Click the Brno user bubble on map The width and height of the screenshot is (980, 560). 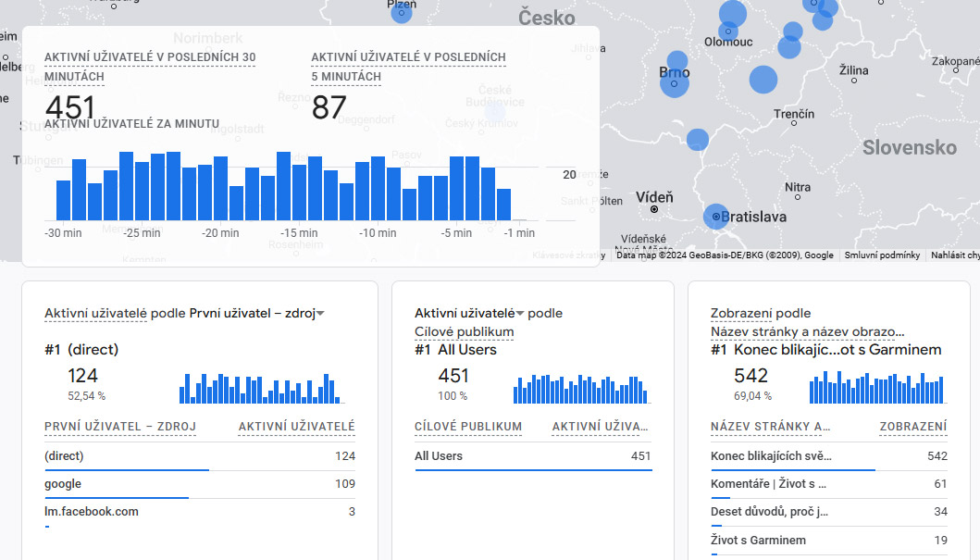[x=675, y=82]
